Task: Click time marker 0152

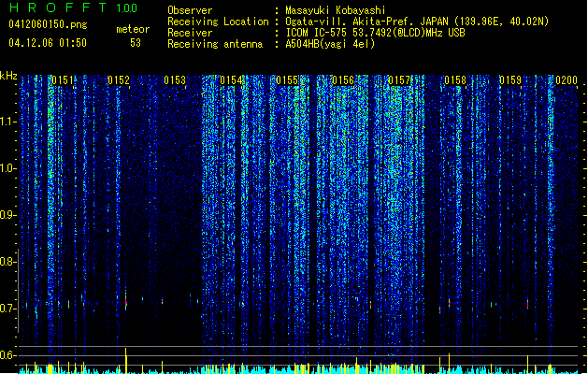Action: click(119, 80)
